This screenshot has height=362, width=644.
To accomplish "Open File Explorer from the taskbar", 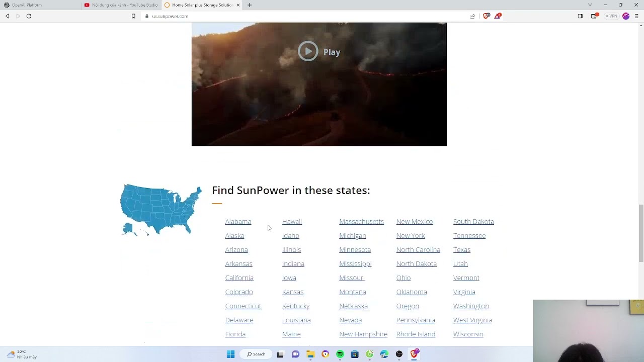I will tap(310, 354).
